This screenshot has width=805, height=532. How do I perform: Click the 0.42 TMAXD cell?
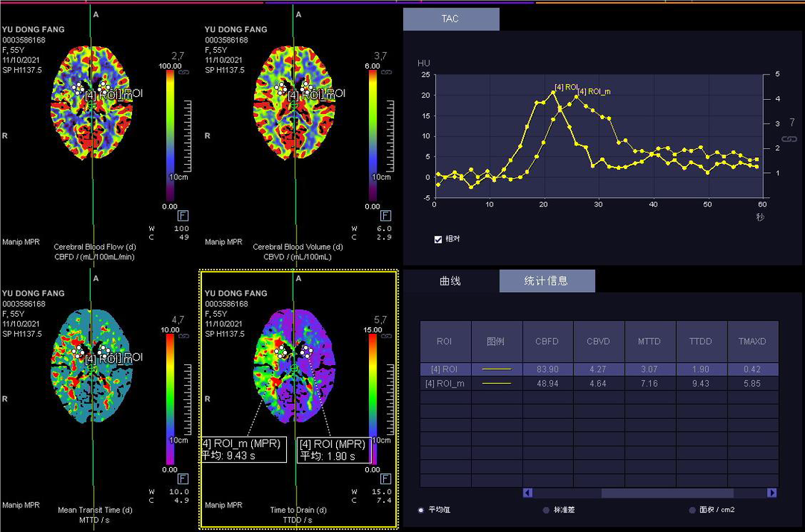(753, 370)
